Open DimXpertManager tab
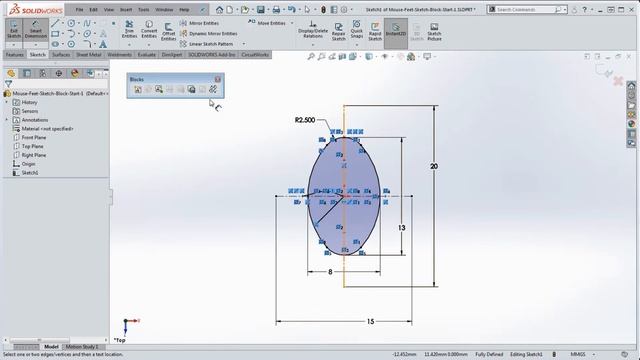 click(x=59, y=73)
